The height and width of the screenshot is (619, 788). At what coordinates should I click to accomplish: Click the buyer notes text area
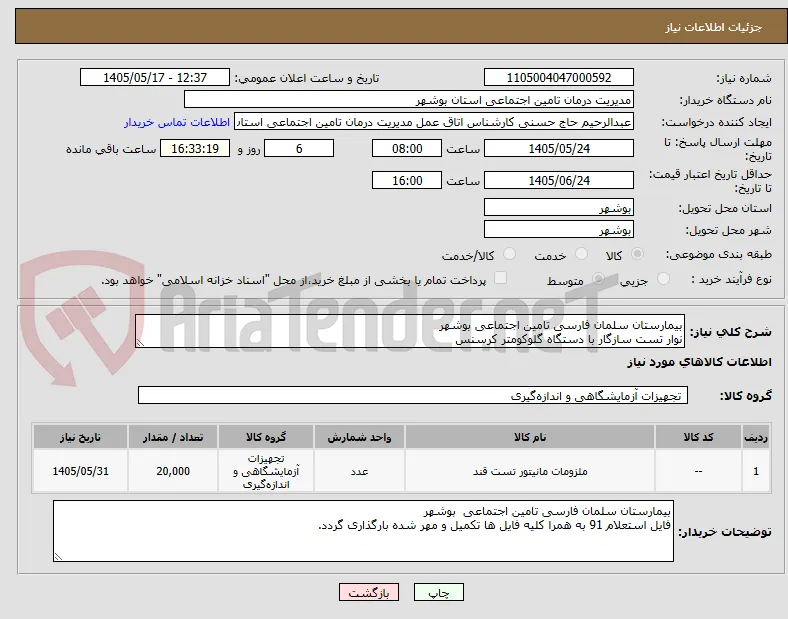(363, 531)
